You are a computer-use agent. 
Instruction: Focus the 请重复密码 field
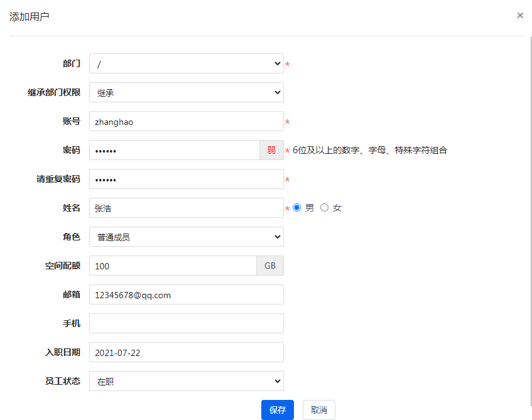click(x=187, y=179)
